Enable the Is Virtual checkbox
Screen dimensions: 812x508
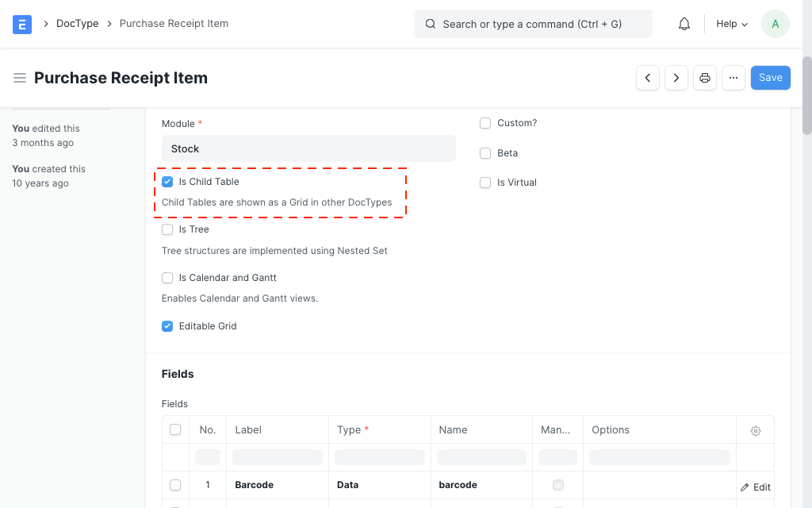point(485,183)
